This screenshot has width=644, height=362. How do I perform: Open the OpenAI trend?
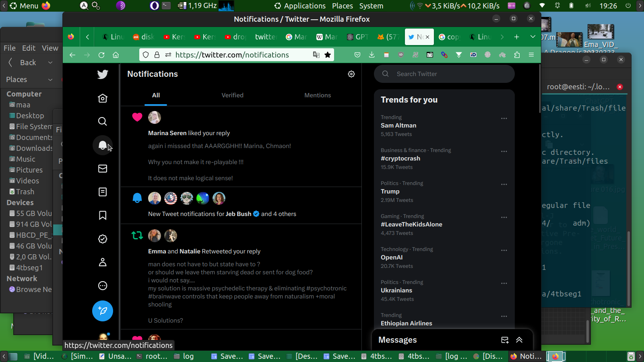392,257
